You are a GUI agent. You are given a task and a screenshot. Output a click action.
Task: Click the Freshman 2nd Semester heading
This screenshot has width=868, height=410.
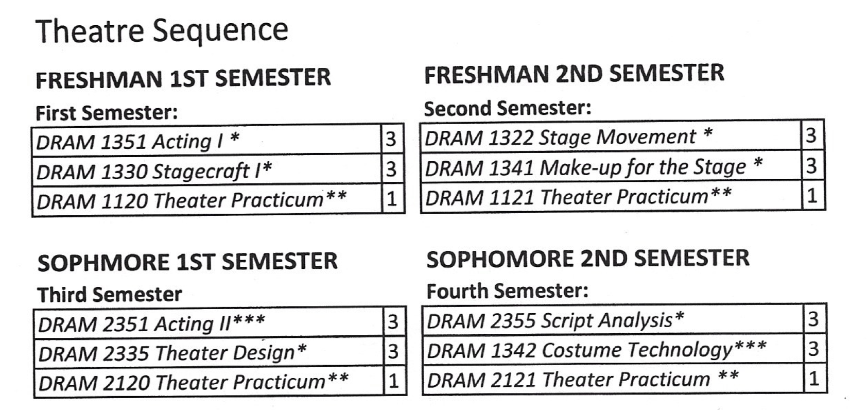tap(574, 74)
